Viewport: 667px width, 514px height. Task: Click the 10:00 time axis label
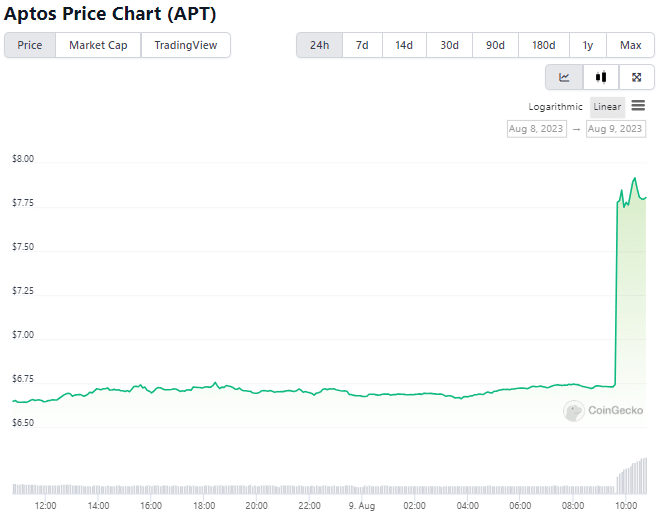point(626,505)
